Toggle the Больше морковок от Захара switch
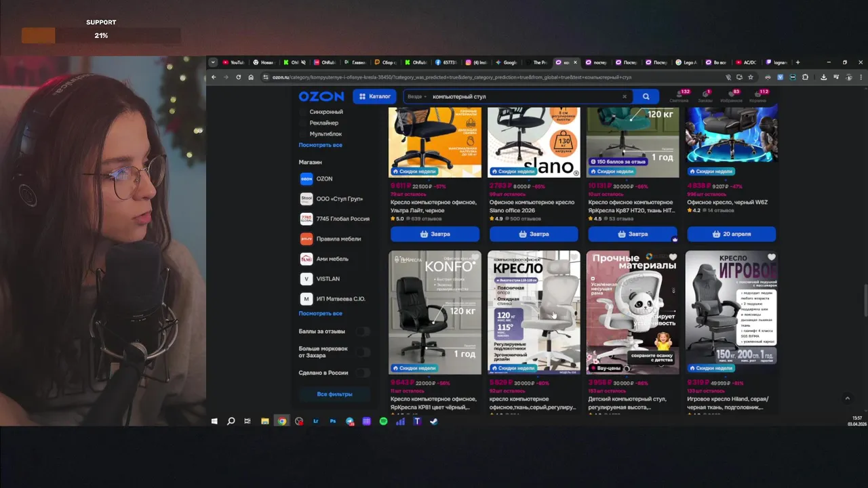The image size is (868, 488). [363, 352]
